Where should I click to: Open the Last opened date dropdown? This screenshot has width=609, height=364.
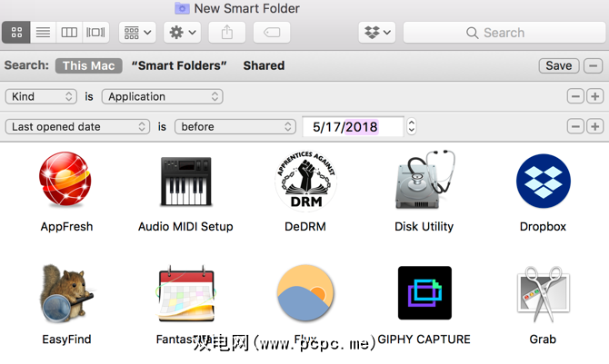[x=77, y=126]
